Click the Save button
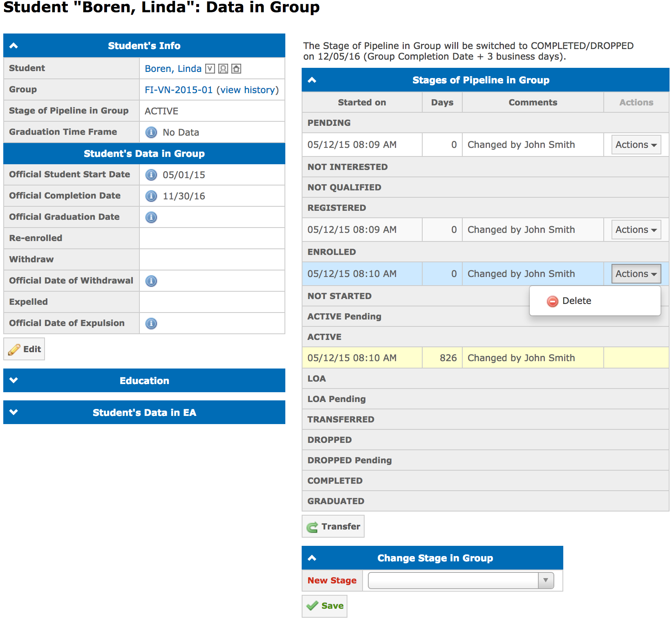The width and height of the screenshot is (672, 621). click(x=325, y=606)
